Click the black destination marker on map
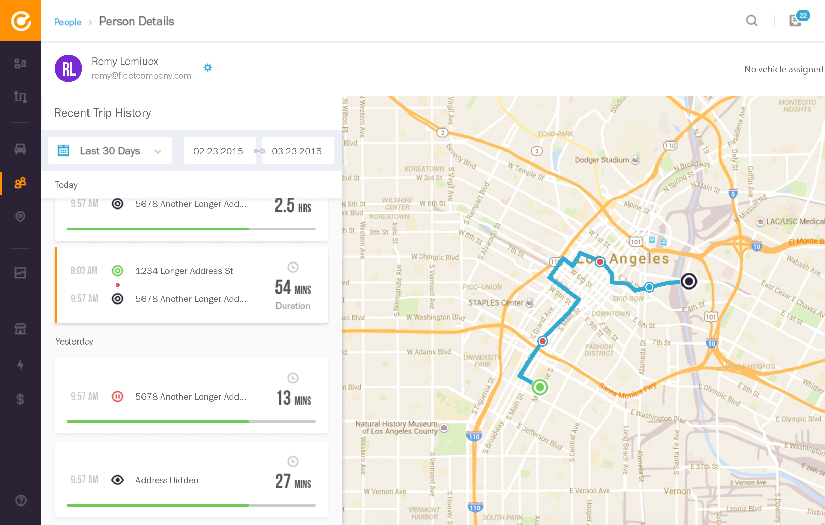825x525 pixels. [688, 282]
